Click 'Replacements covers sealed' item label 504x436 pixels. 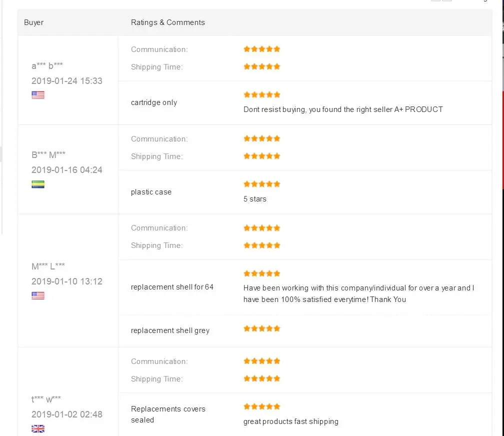tap(168, 414)
